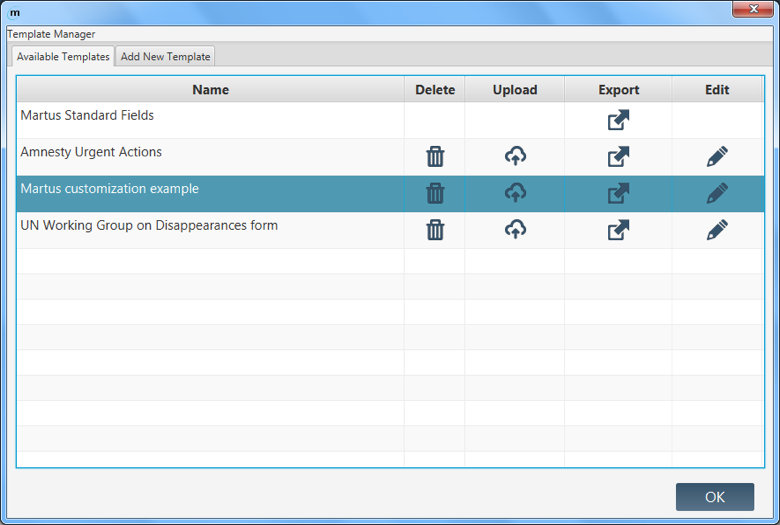Delete the Martus customization example template

pyautogui.click(x=435, y=194)
